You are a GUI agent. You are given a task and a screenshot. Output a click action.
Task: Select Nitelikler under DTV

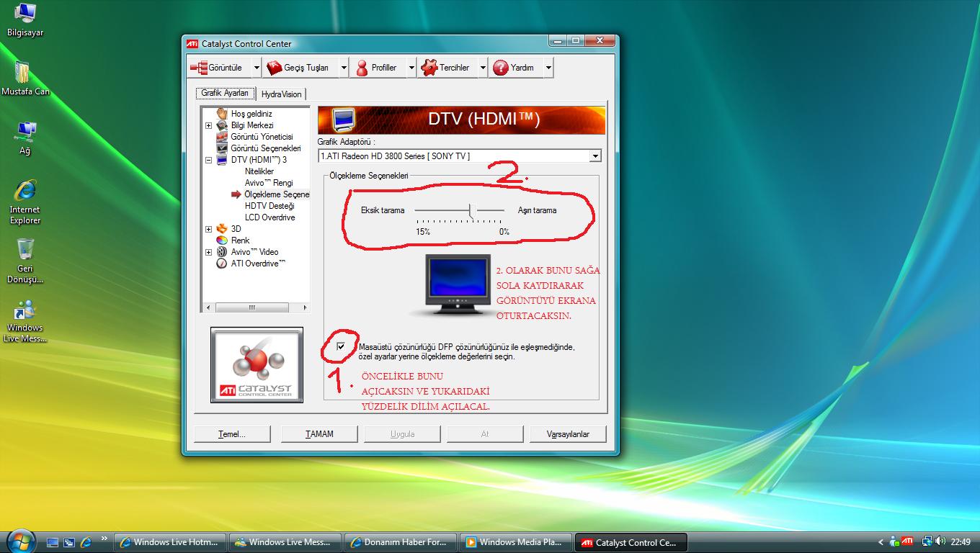coord(259,171)
